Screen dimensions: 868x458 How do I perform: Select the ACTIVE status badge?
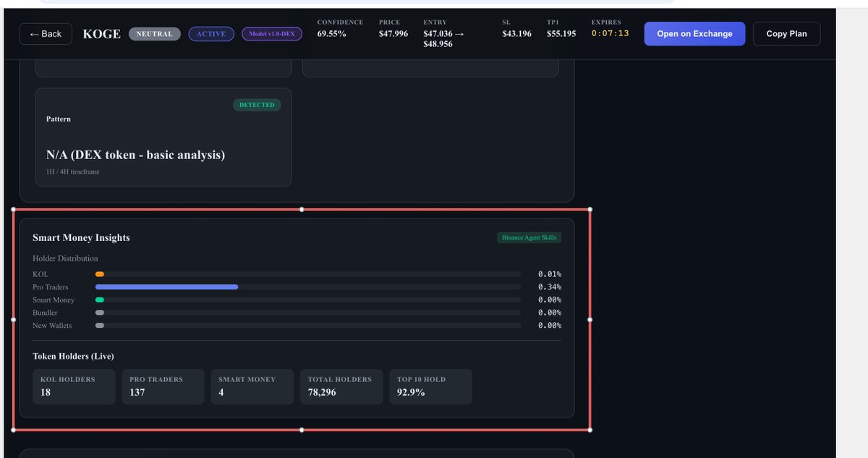pos(211,34)
